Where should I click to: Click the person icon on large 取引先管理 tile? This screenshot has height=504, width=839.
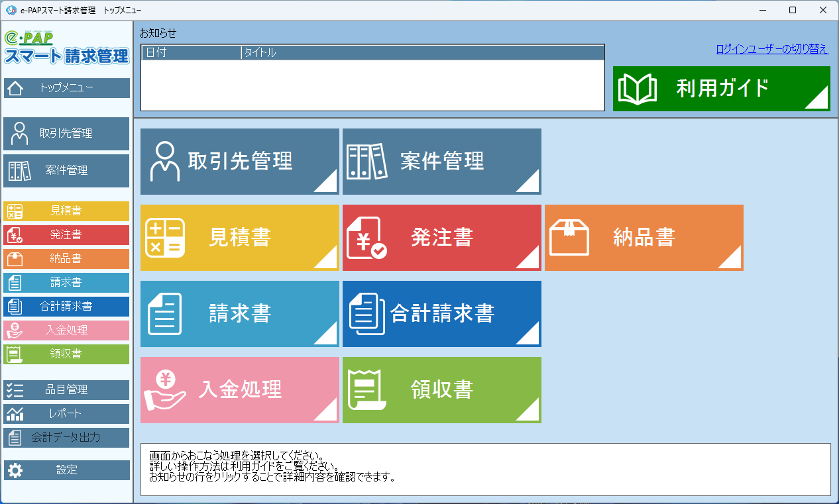(165, 161)
